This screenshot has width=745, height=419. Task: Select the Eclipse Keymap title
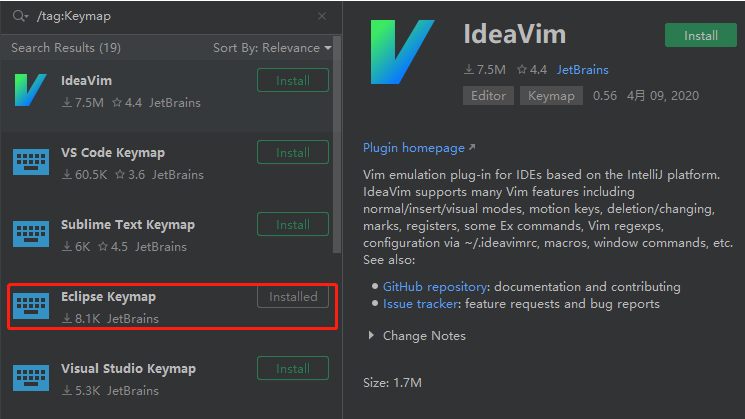108,296
